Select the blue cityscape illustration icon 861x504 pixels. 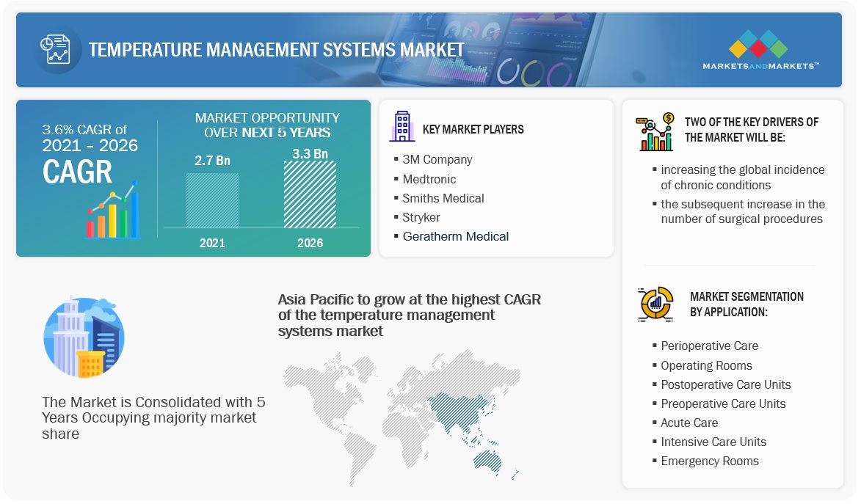(x=83, y=337)
